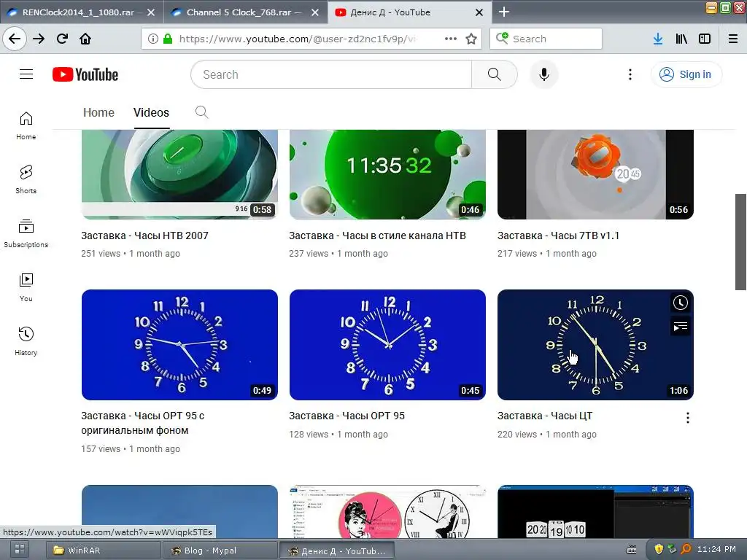Open the taskbar on-screen keyboard icon
Viewport: 747px width, 560px height.
pos(632,550)
